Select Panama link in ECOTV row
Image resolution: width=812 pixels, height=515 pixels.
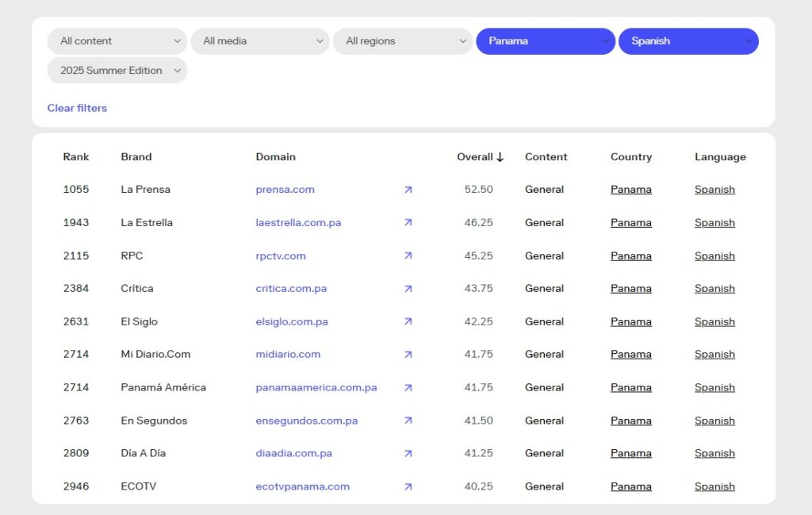(x=630, y=486)
